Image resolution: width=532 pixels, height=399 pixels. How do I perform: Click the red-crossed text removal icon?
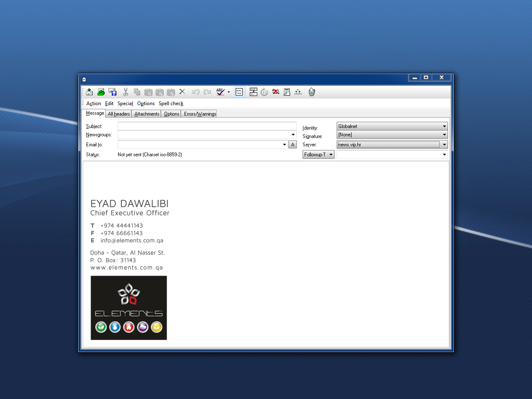coord(276,92)
